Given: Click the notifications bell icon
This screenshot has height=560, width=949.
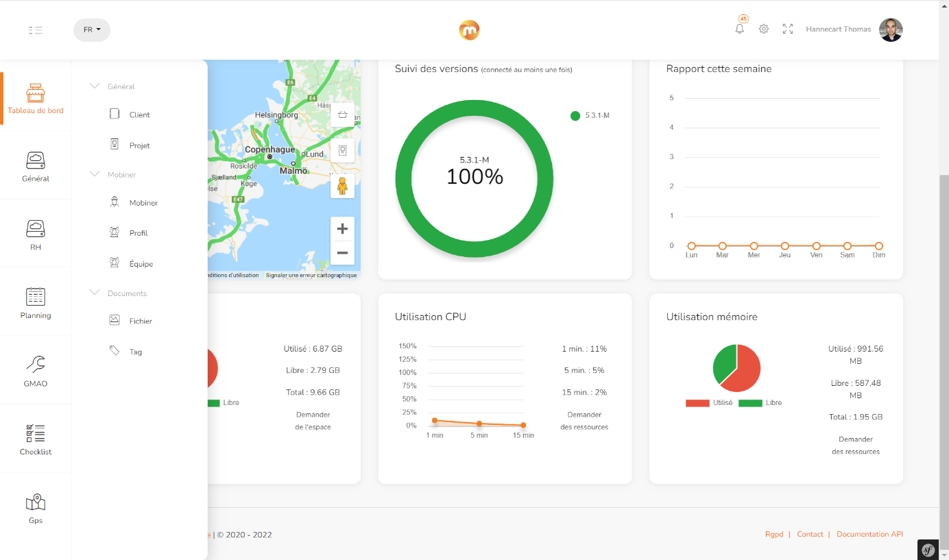Looking at the screenshot, I should (x=739, y=29).
